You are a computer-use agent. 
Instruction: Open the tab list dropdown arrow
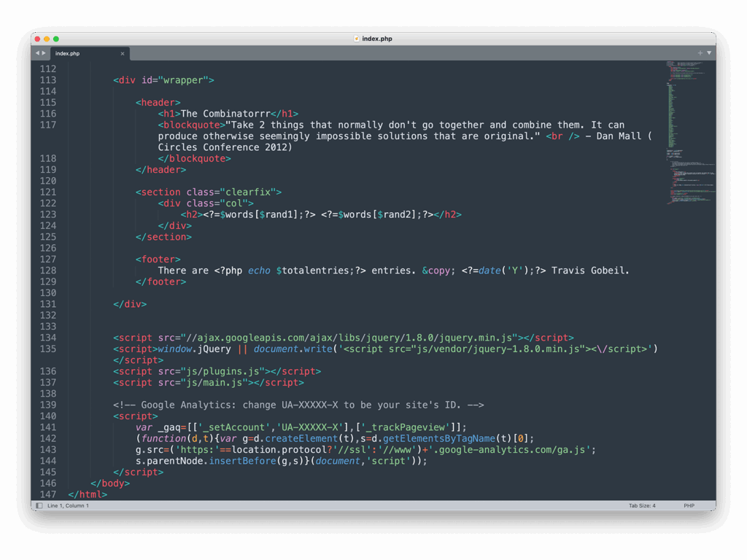[x=709, y=52]
